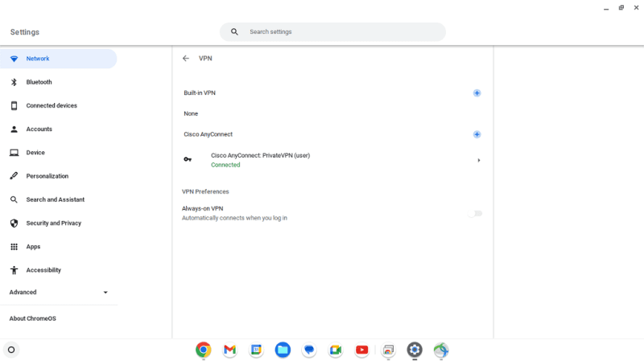Go to Personalization settings
Screen dimensions: 644x361
[47, 176]
